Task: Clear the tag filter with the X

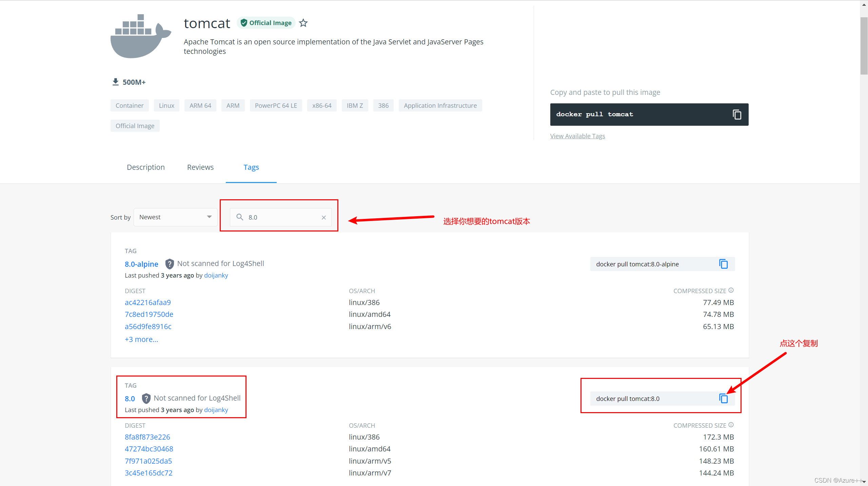Action: coord(324,218)
